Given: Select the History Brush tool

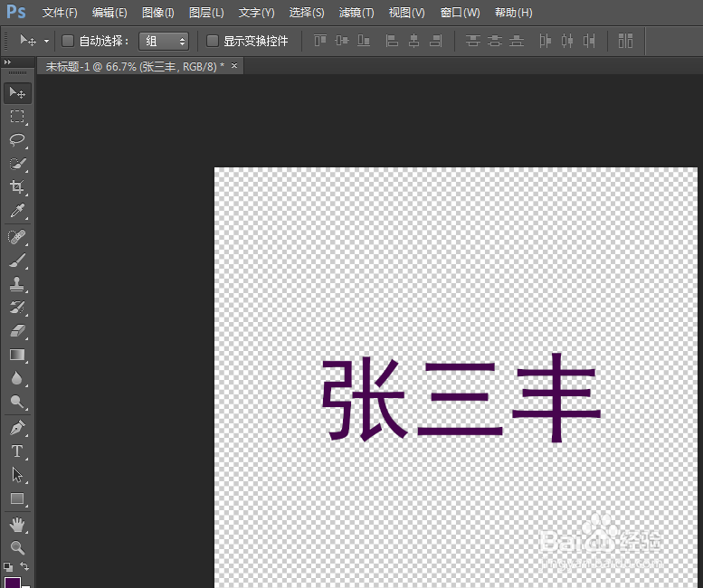Looking at the screenshot, I should click(17, 308).
